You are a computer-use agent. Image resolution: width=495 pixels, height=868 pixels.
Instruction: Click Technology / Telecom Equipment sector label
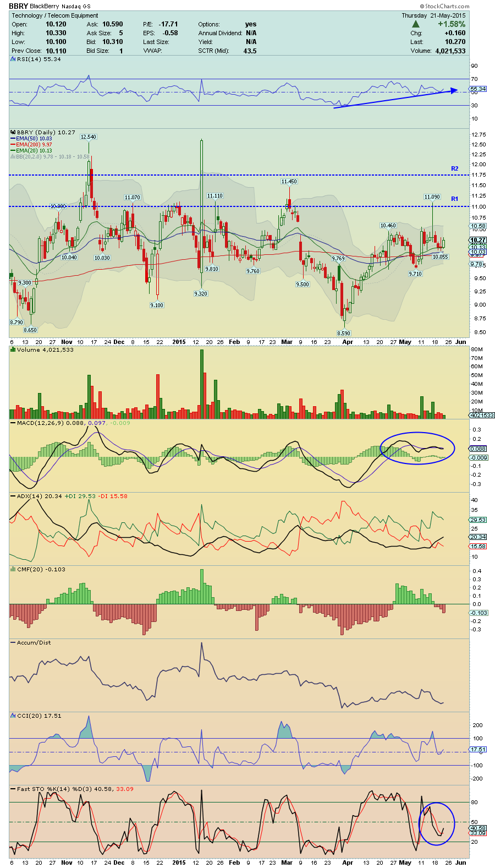point(55,15)
